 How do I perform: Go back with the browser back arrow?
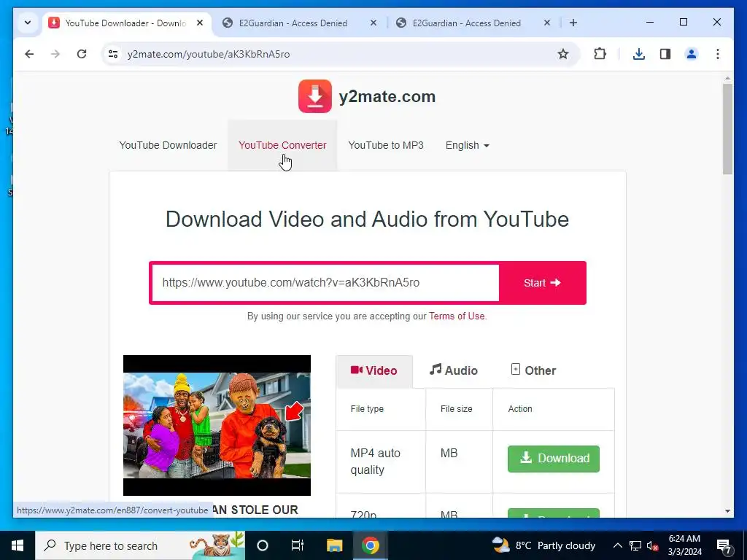[x=29, y=54]
